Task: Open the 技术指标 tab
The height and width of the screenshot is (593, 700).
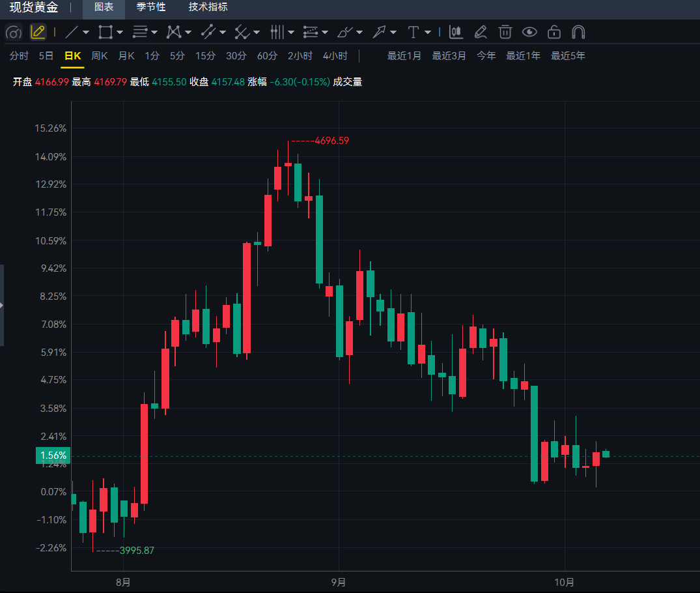Action: 208,7
